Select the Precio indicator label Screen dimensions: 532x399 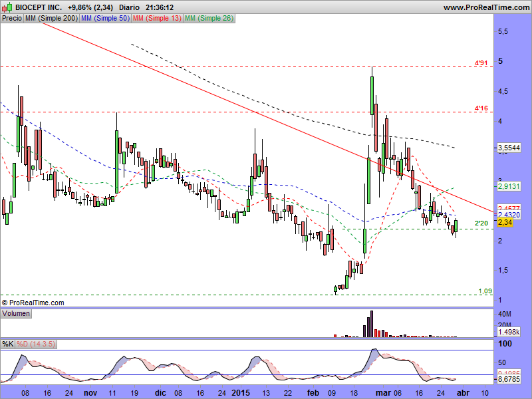click(x=12, y=19)
